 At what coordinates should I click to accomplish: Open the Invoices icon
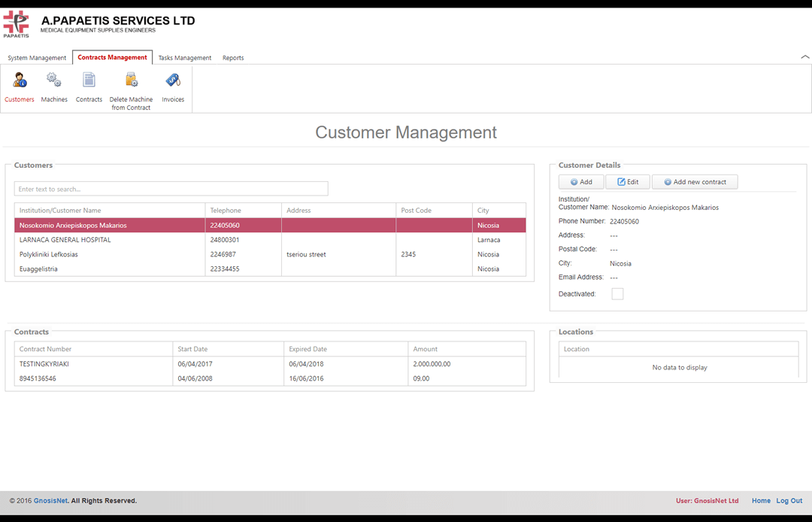(x=173, y=80)
